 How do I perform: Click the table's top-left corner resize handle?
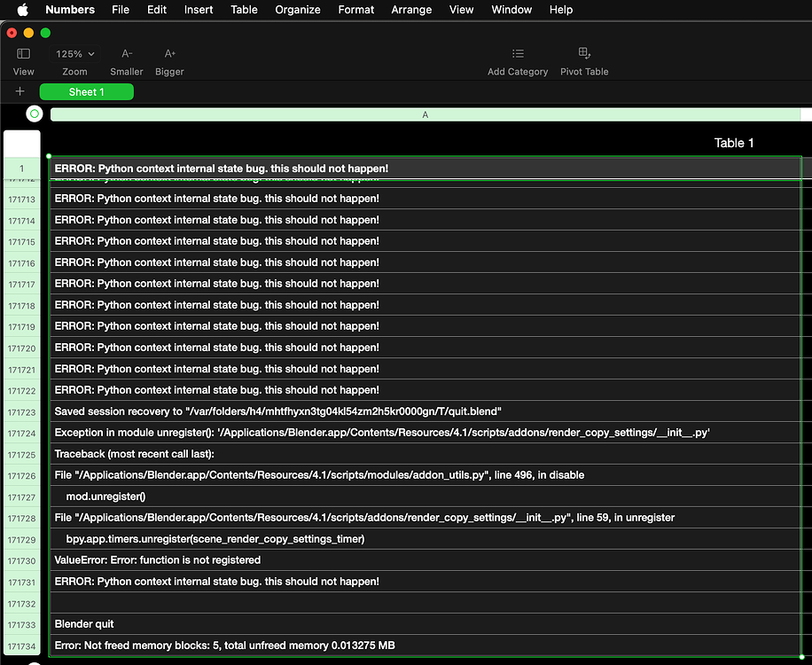click(49, 156)
